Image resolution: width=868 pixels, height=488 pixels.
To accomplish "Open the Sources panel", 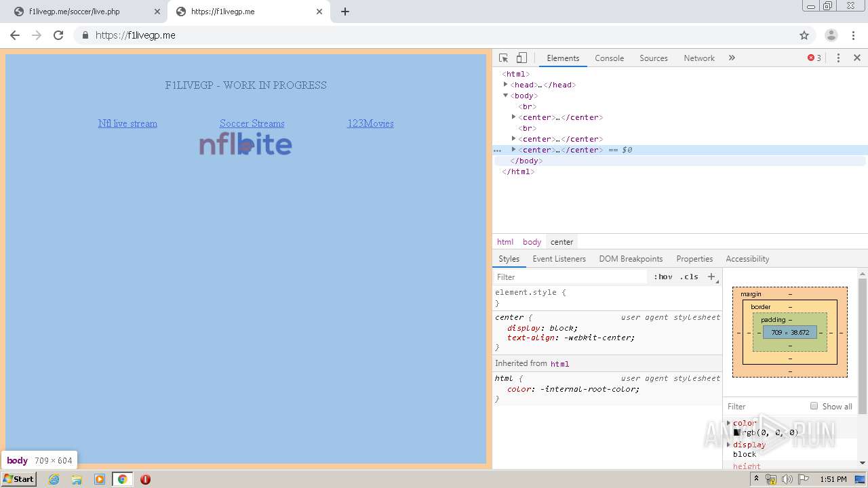I will (654, 58).
